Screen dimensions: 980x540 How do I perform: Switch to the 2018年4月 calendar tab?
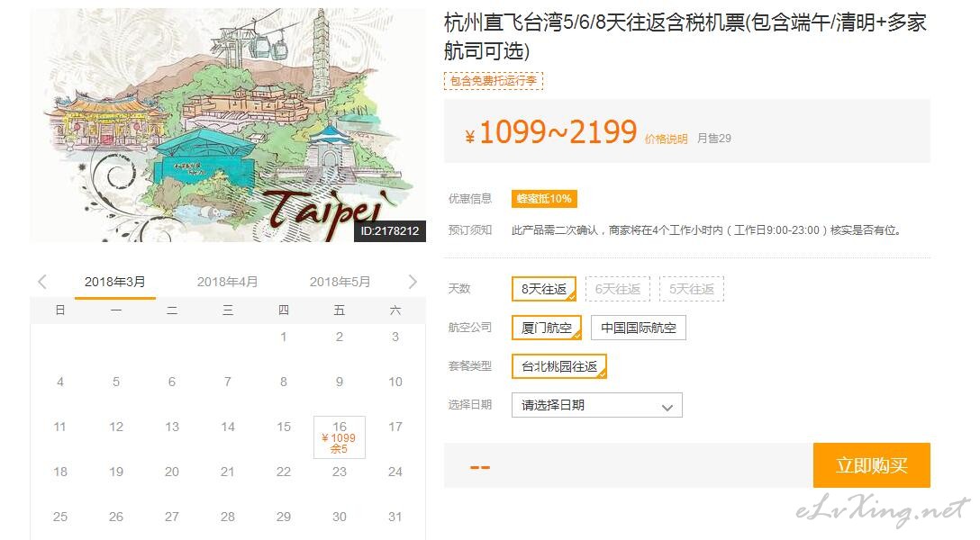228,283
